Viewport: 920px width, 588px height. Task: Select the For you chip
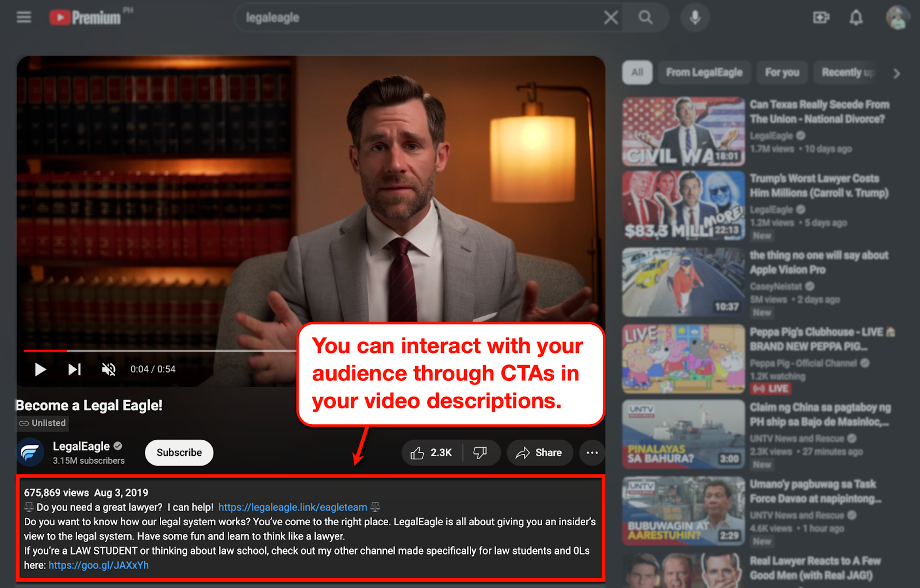point(782,72)
